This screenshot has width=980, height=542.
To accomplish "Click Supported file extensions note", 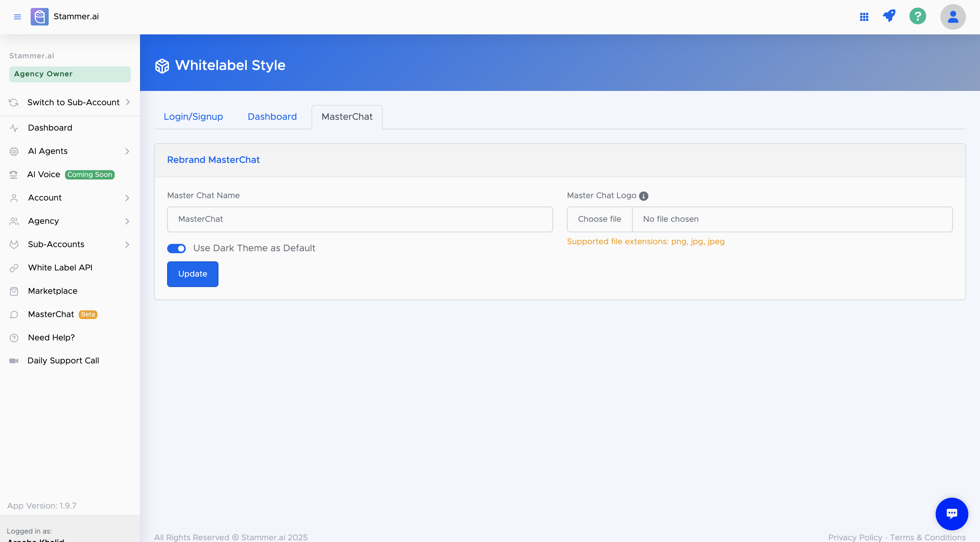I will 645,242.
